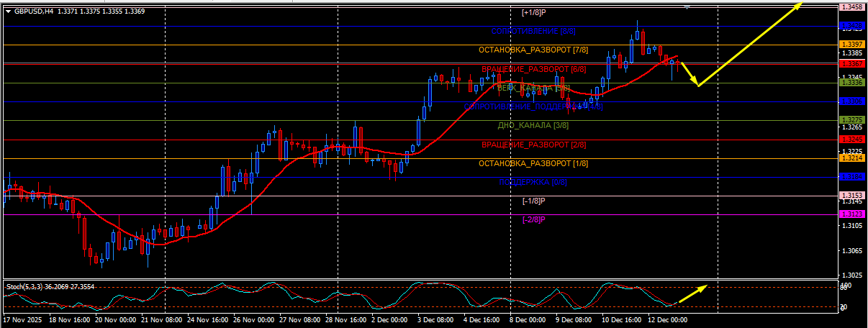868x328 pixels.
Task: Select the ВЕРХ_КАНАЛА [5/8] level label
Action: point(533,88)
